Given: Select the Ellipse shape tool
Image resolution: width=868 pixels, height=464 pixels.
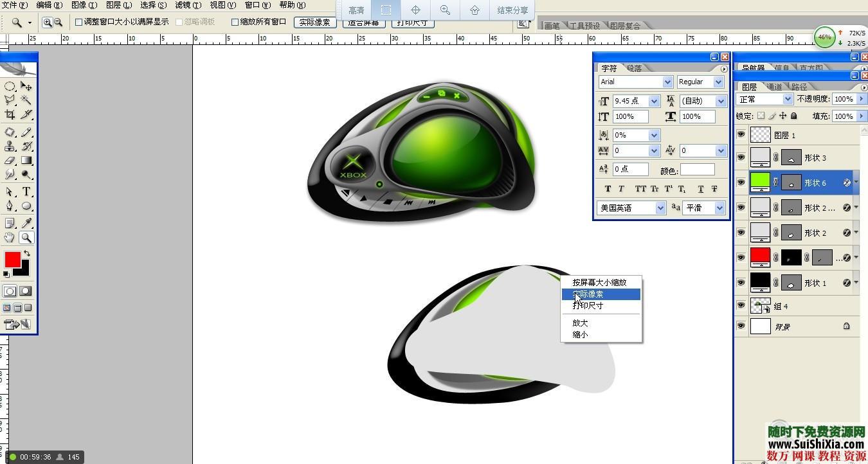Looking at the screenshot, I should tap(26, 206).
